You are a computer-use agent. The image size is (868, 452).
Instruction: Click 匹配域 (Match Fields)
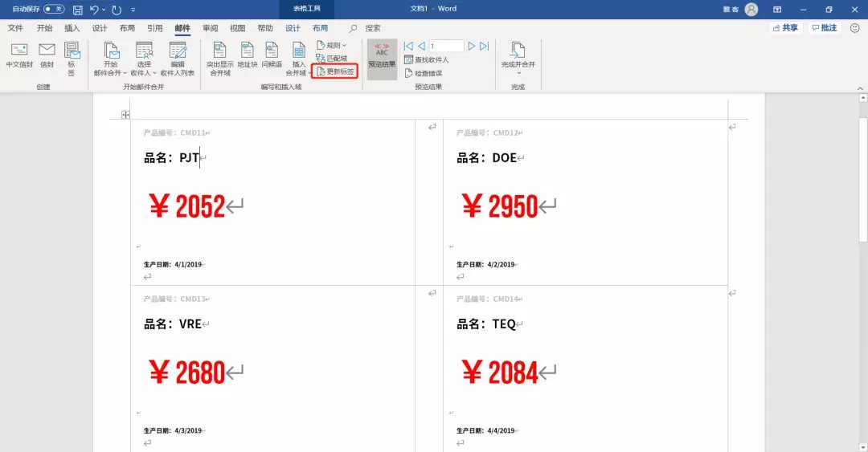(x=332, y=58)
